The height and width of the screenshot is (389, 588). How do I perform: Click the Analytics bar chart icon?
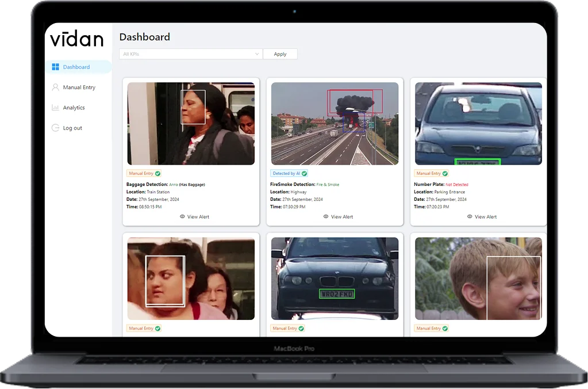click(x=55, y=108)
